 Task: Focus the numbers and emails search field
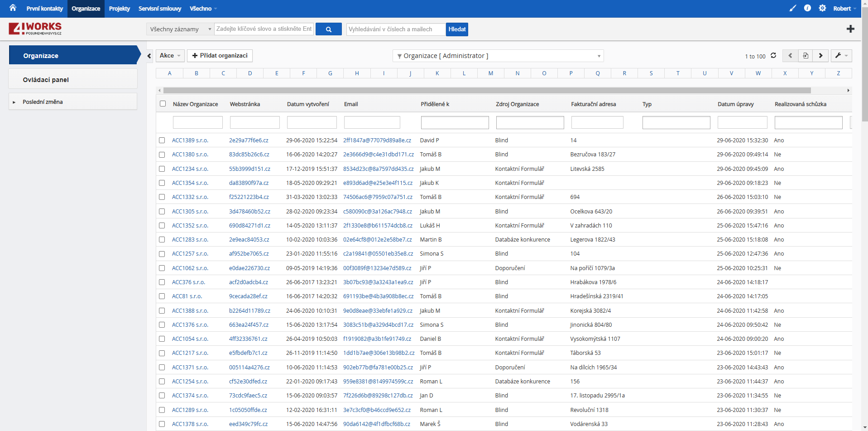[396, 29]
